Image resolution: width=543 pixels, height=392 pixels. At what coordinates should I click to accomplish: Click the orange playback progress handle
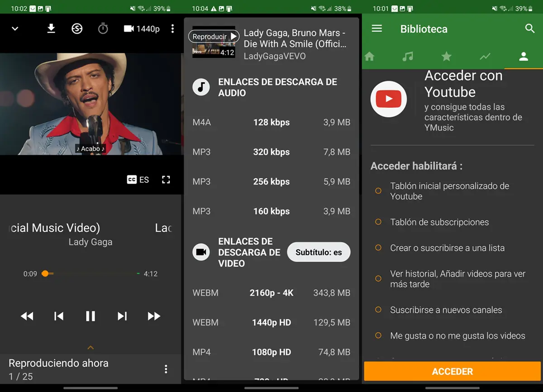[x=45, y=273]
